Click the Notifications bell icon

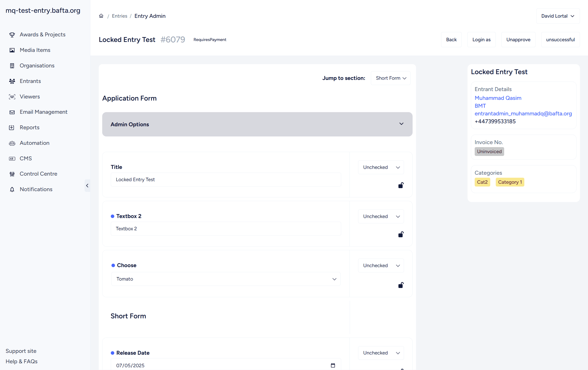(12, 189)
